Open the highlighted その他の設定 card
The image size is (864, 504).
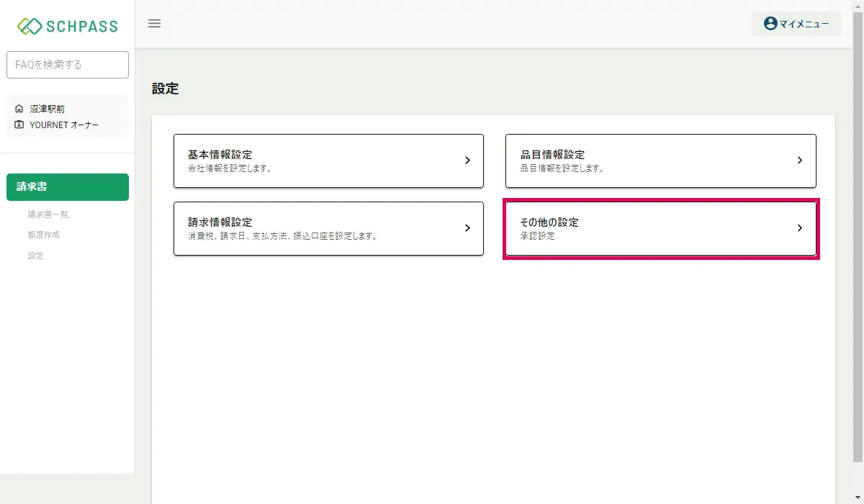[x=661, y=228]
